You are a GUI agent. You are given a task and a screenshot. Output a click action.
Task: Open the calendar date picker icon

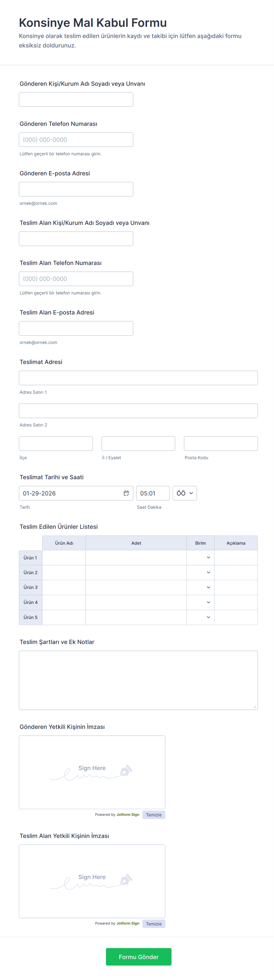point(126,493)
